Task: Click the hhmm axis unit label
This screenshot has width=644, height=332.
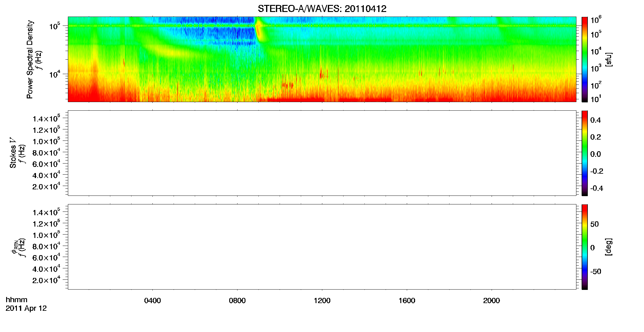Action: [x=17, y=300]
